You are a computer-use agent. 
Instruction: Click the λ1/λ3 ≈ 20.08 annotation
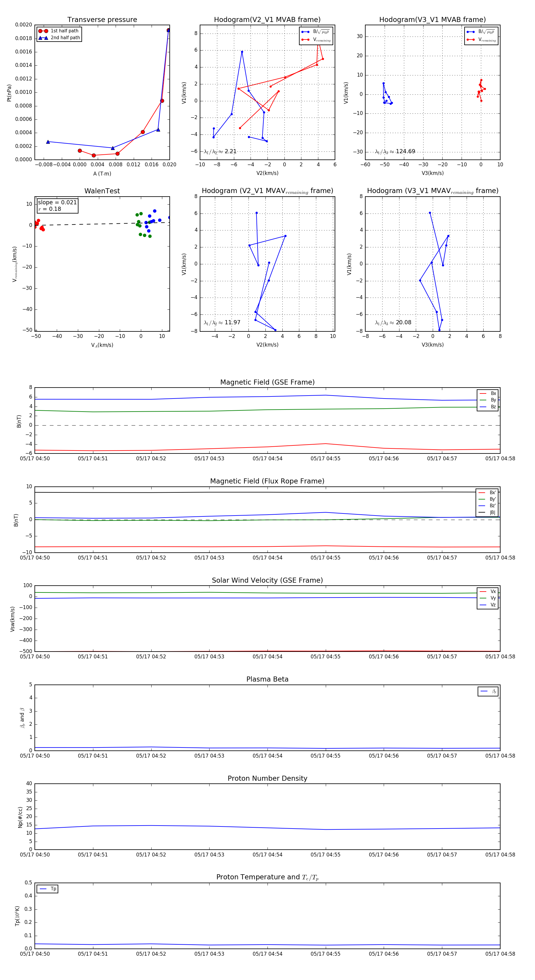pos(393,323)
